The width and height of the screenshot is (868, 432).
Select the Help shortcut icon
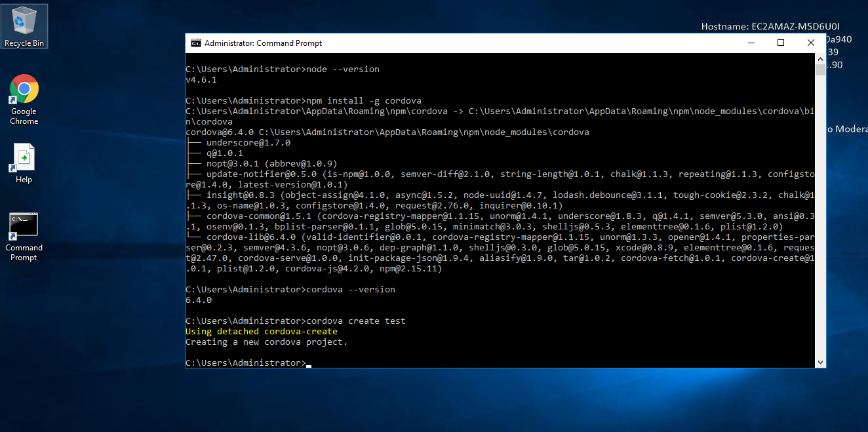pos(24,163)
